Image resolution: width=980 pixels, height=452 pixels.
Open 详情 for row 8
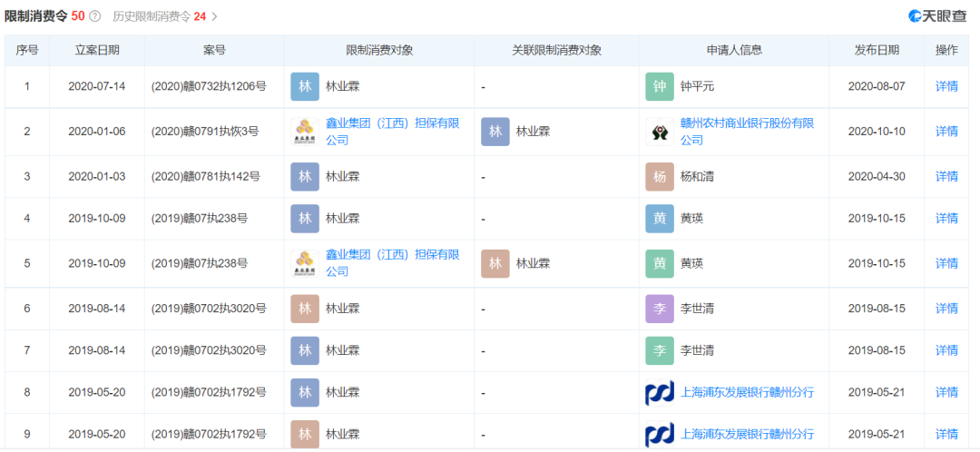(x=946, y=392)
